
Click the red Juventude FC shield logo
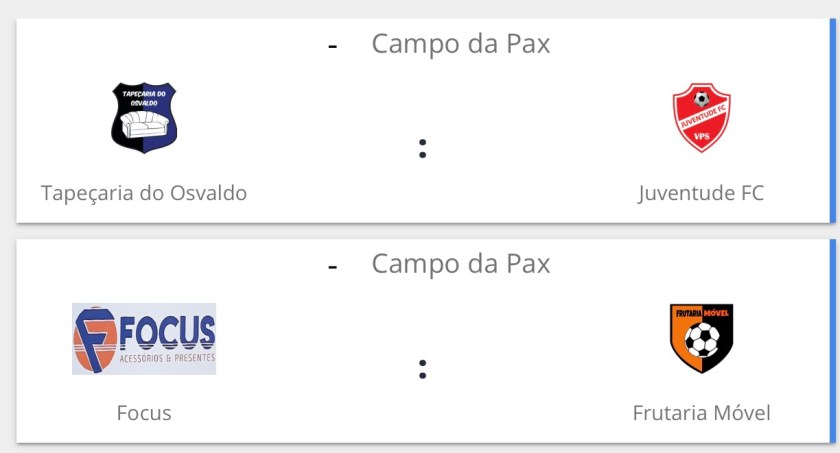701,118
